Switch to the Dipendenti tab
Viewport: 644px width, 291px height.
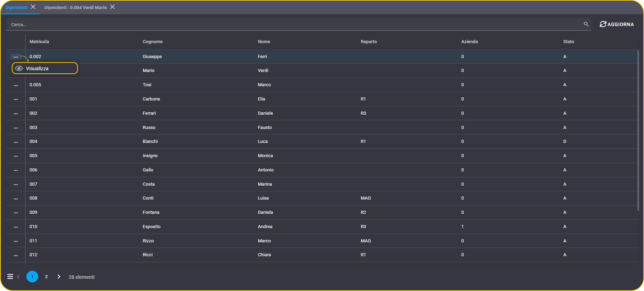[x=16, y=7]
